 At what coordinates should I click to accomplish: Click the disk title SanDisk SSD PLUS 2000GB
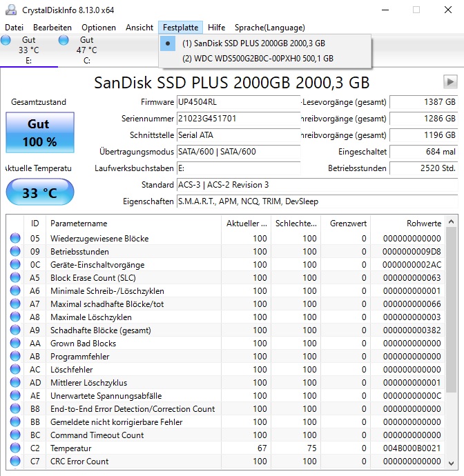(231, 83)
